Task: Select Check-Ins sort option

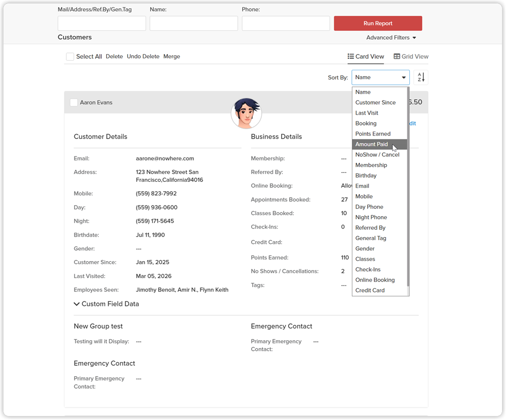Action: [379, 270]
